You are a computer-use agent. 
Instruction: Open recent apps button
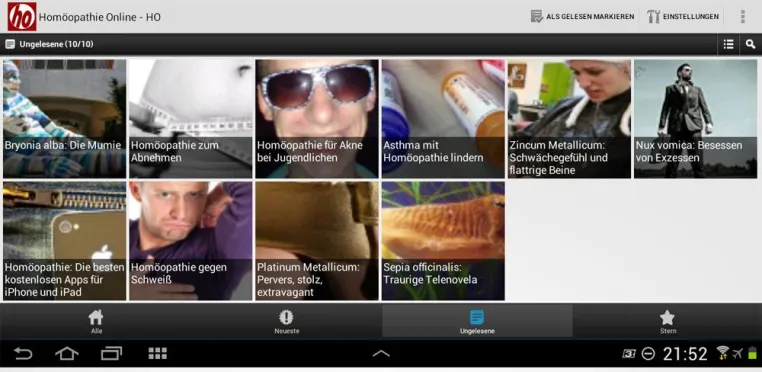(x=111, y=354)
